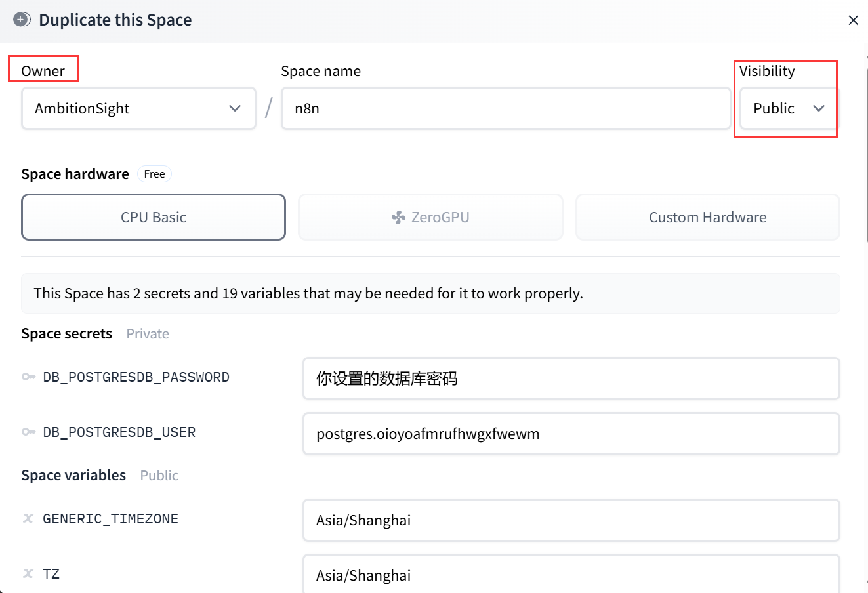Screen dimensions: 868x593
Task: Click the chevron arrow in Owner selector
Action: (235, 108)
